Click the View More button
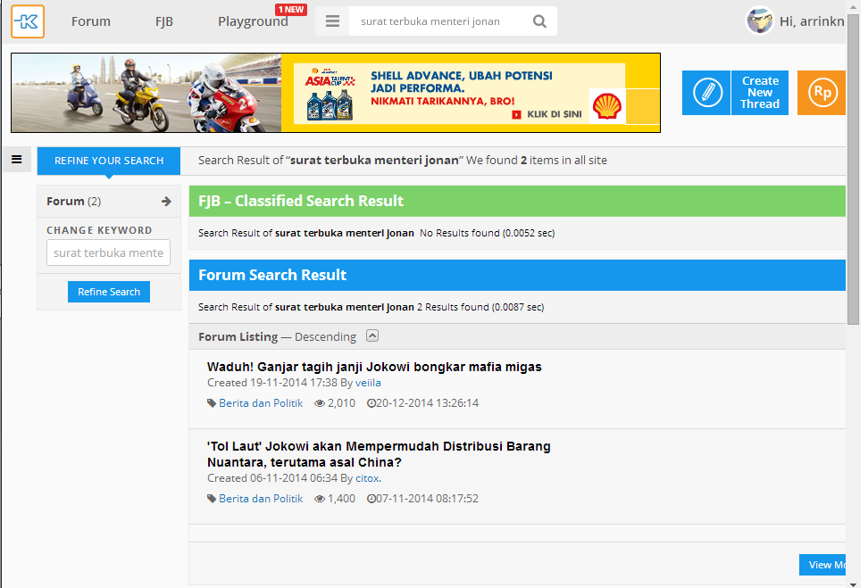Viewport: 868px width, 588px height. pos(823,565)
